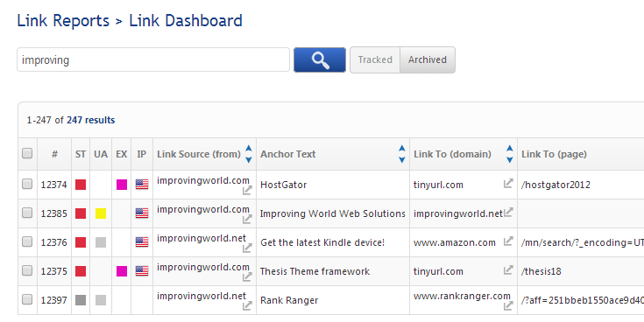Open source link icon for row 12397
The height and width of the screenshot is (322, 644).
(x=247, y=305)
